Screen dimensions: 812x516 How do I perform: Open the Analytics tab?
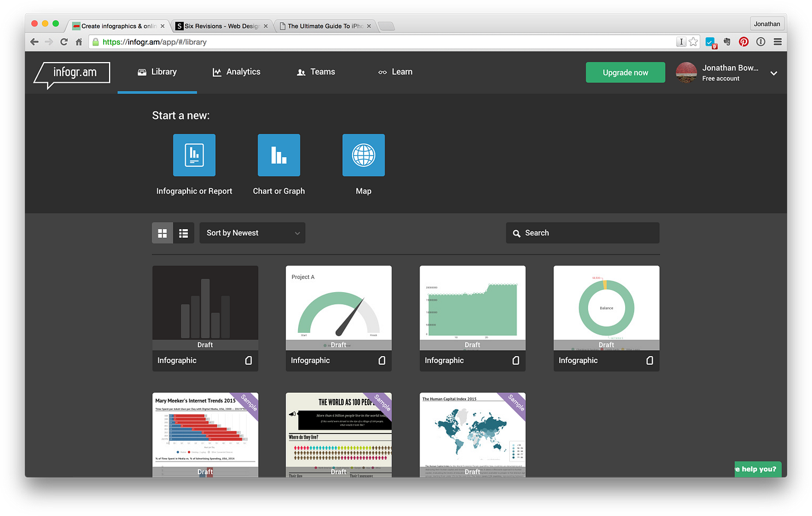coord(236,72)
